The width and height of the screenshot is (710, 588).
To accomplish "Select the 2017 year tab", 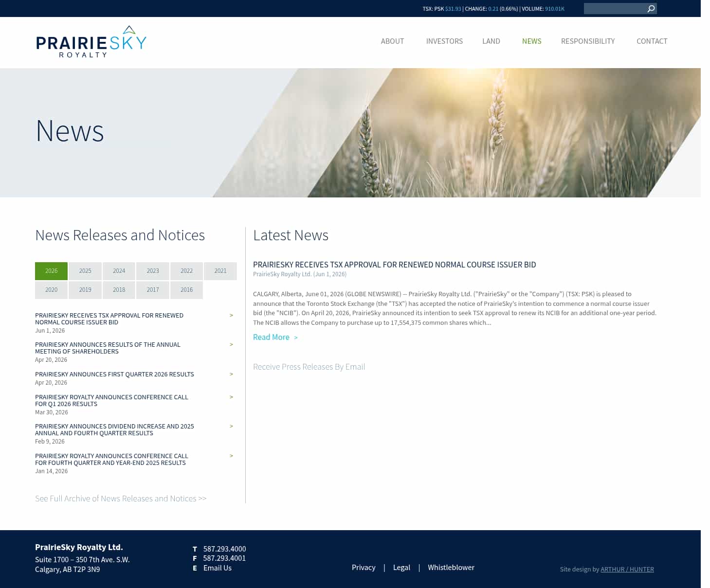I will click(153, 290).
